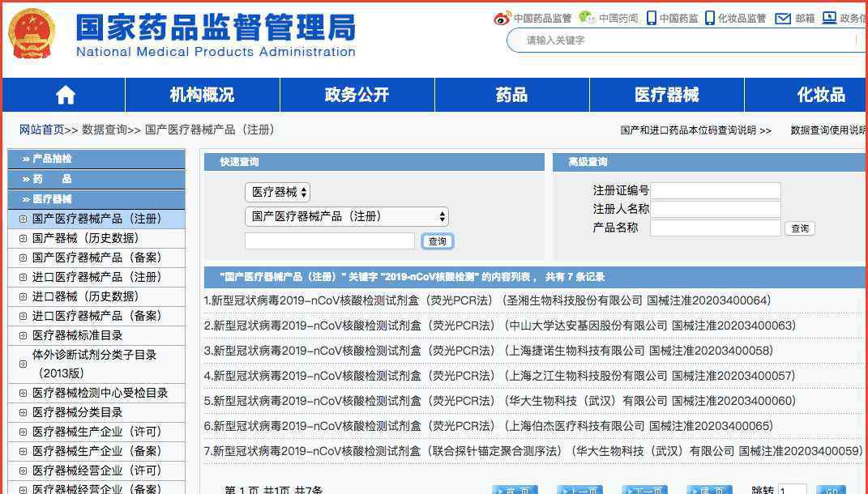Viewport: 868px width, 494px height.
Task: Open result 7 联合探针锚定聚合测序法
Action: pos(533,451)
